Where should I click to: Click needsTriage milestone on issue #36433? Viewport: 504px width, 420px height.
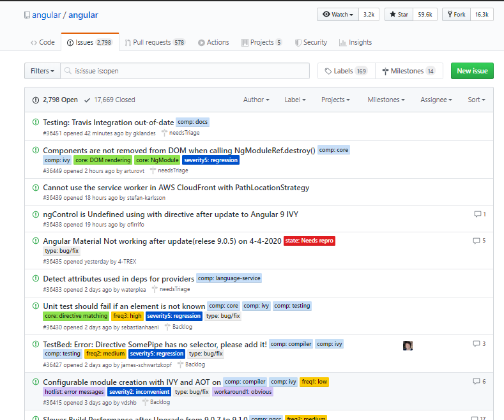coord(171,289)
